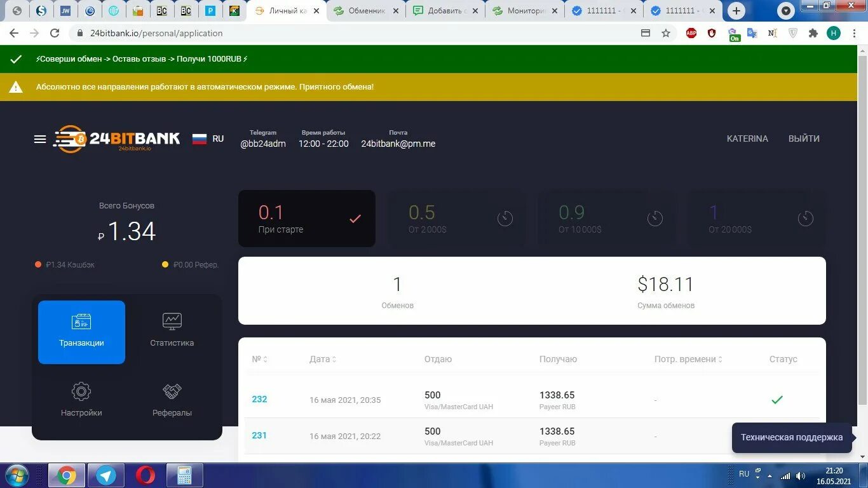This screenshot has height=488, width=868.
Task: Switch to the pinned JW tab
Action: point(65,11)
